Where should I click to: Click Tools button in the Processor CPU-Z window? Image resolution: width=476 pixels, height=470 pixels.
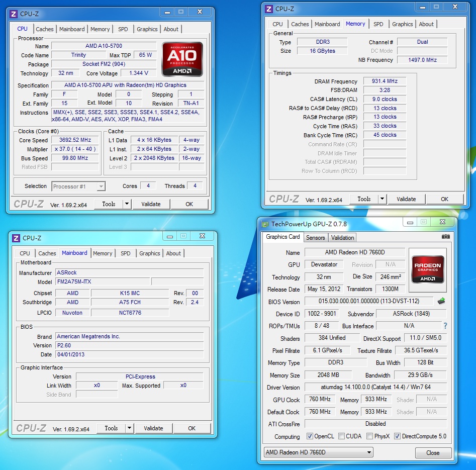[x=109, y=204]
